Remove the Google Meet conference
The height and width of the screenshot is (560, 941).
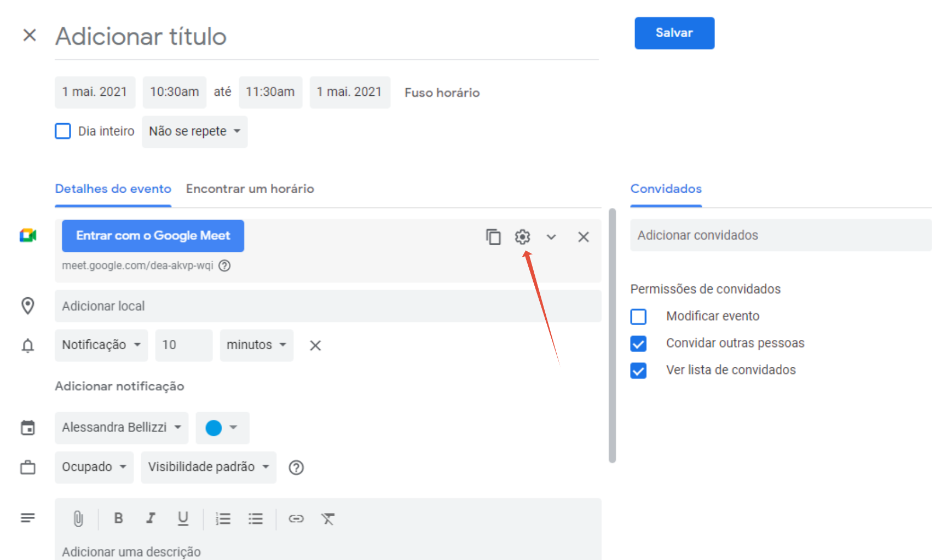point(584,236)
